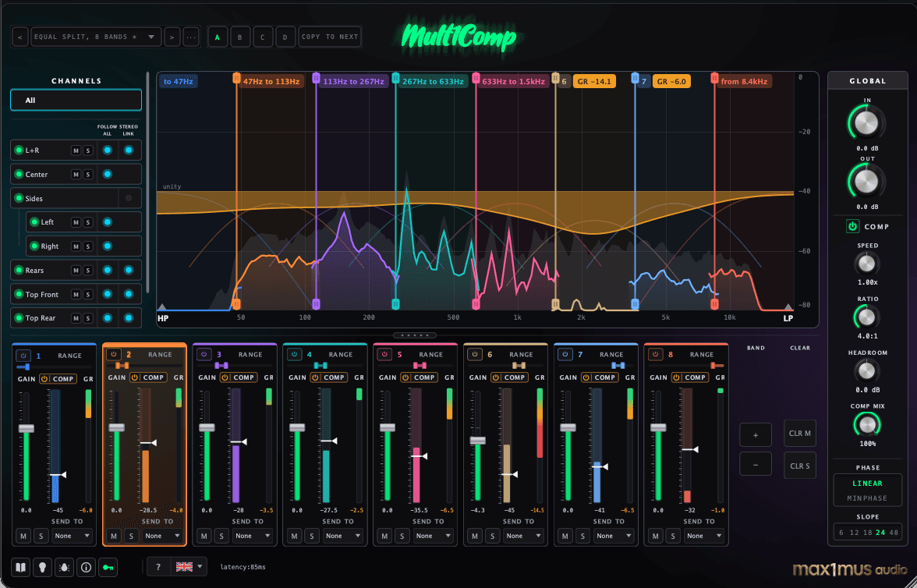Open the preset options ellipsis button
917x588 pixels.
190,37
